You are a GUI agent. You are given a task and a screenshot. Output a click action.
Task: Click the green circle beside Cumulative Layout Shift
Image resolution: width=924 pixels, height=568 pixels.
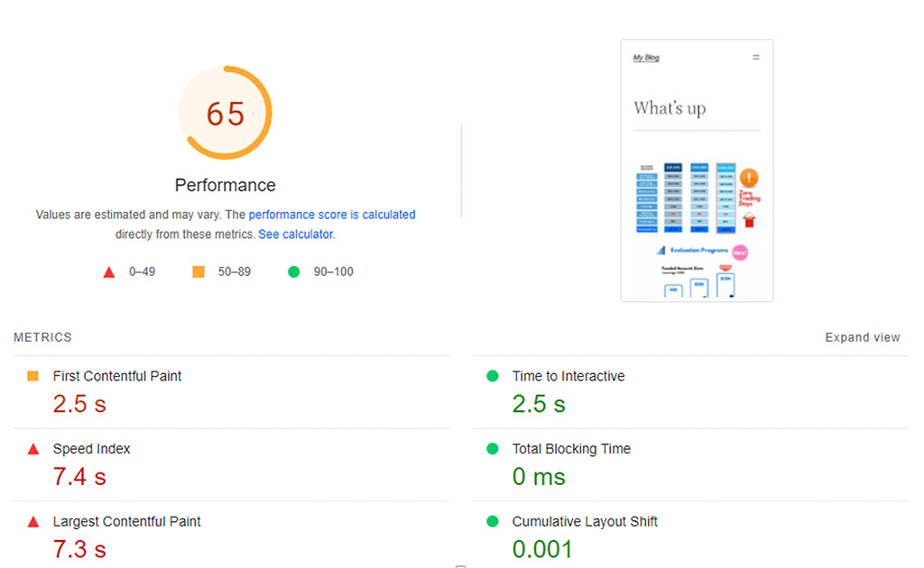[x=493, y=522]
